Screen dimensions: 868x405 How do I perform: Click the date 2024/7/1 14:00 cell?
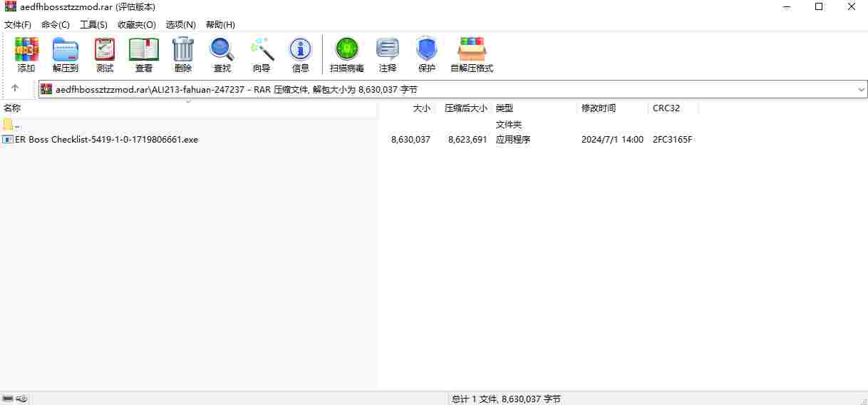point(612,140)
